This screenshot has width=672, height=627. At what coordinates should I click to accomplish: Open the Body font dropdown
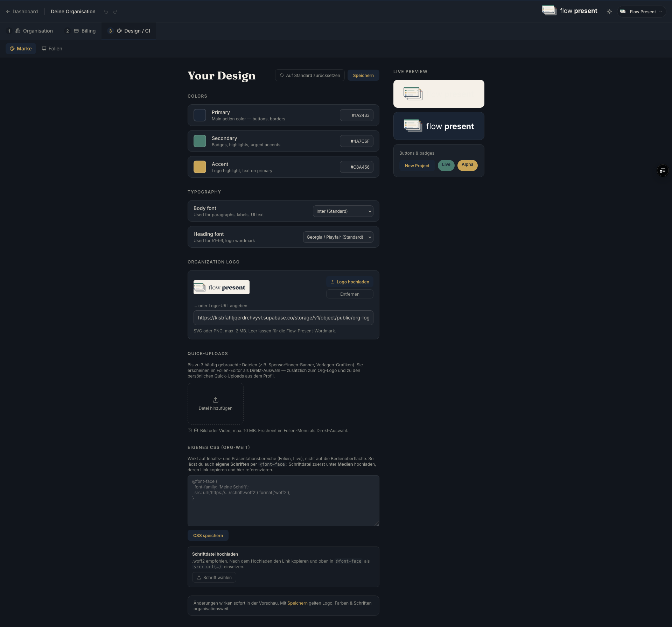tap(343, 211)
